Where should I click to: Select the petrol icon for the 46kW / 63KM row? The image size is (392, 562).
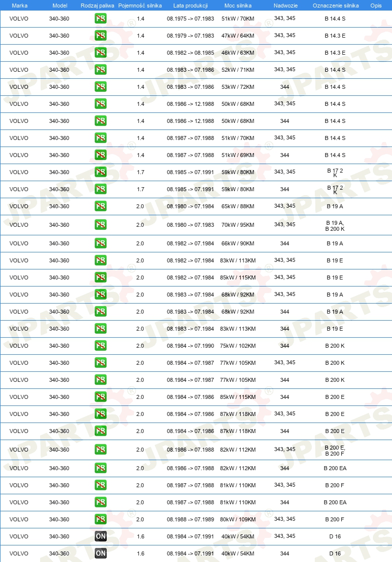pyautogui.click(x=101, y=53)
